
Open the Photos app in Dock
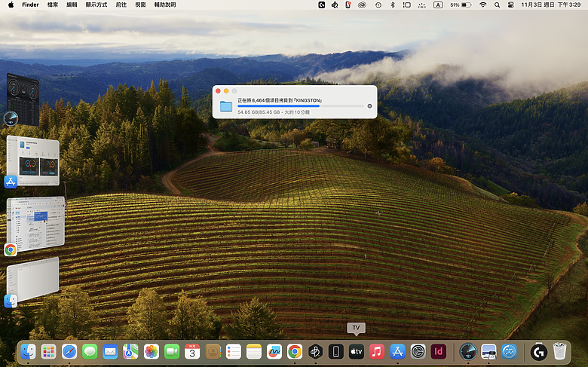click(152, 352)
